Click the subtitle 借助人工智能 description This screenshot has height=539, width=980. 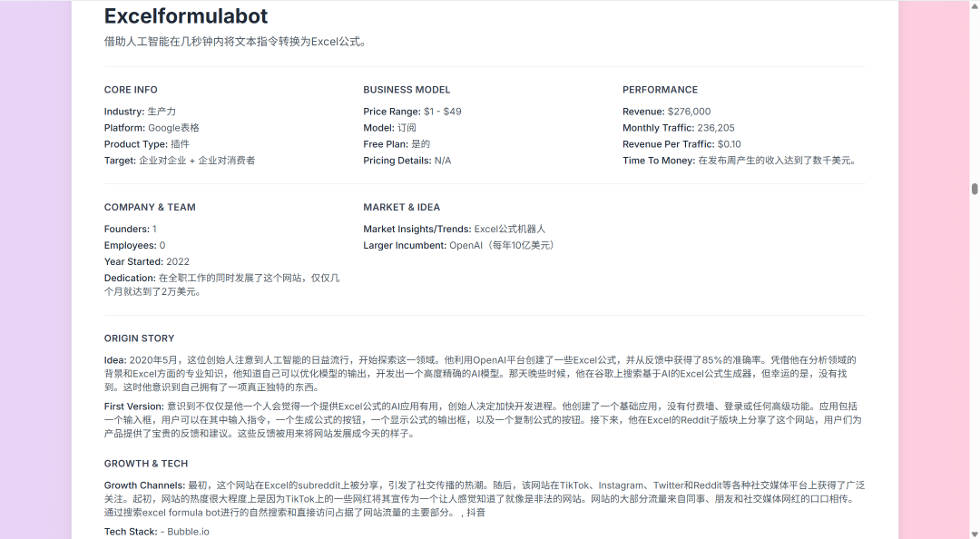pos(235,42)
